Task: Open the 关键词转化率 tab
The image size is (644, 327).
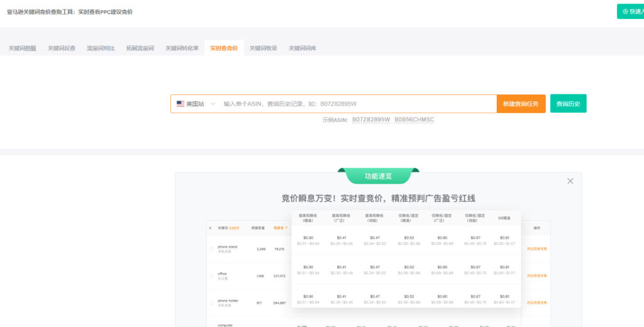Action: click(x=182, y=48)
